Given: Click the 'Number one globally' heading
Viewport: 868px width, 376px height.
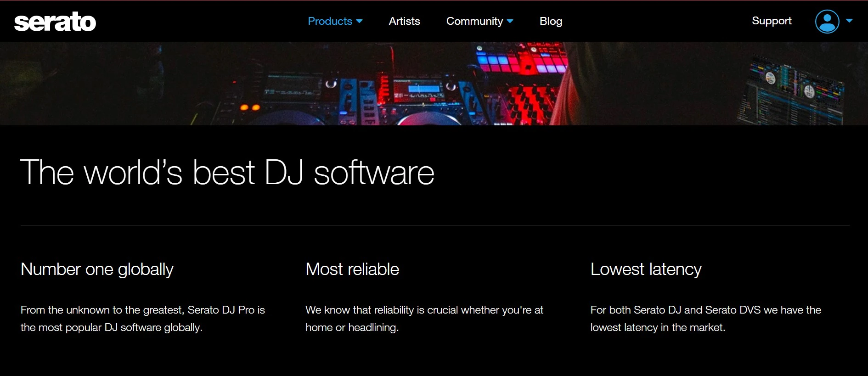Looking at the screenshot, I should pyautogui.click(x=97, y=269).
